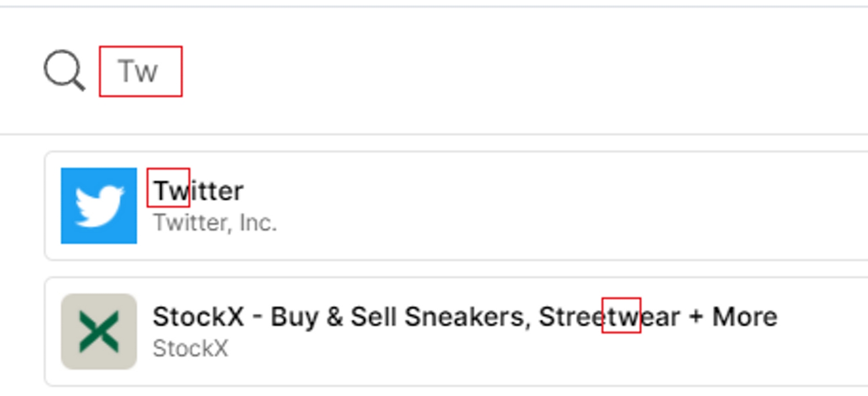This screenshot has width=868, height=396.
Task: Open the Twitter app title link
Action: pos(198,191)
